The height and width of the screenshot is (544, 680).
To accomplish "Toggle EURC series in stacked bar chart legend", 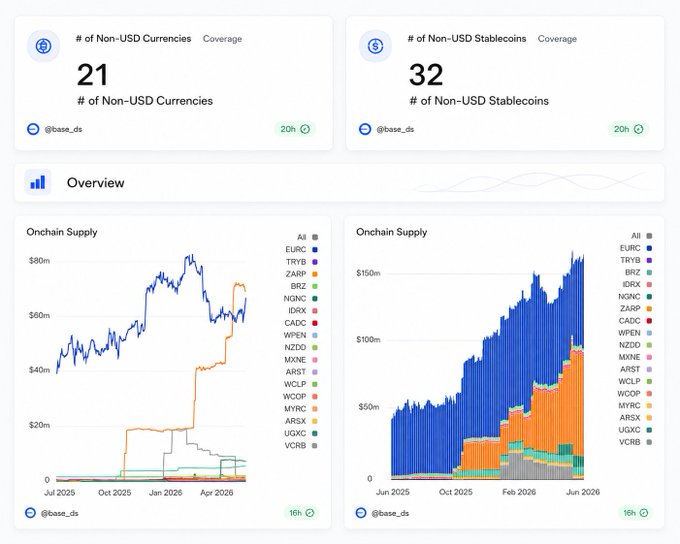I will (636, 248).
